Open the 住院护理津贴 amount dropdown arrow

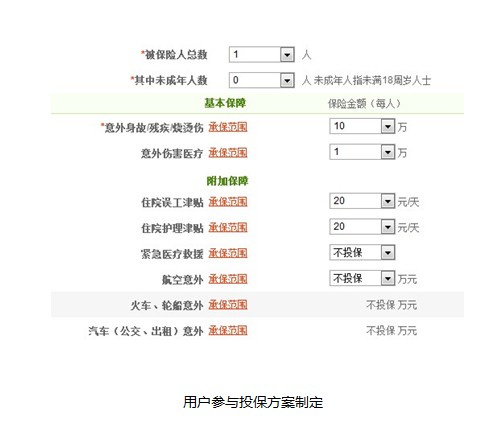[388, 227]
